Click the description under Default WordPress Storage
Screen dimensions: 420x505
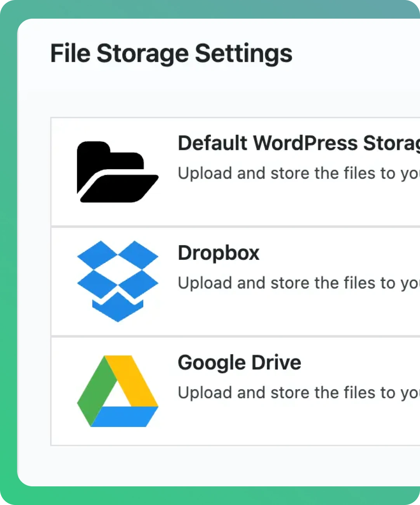(299, 173)
